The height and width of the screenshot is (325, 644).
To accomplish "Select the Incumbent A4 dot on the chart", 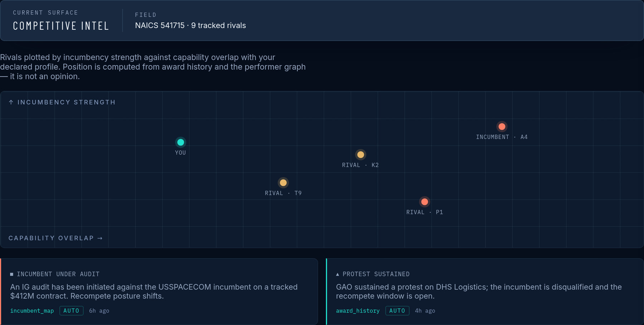I will click(x=502, y=126).
